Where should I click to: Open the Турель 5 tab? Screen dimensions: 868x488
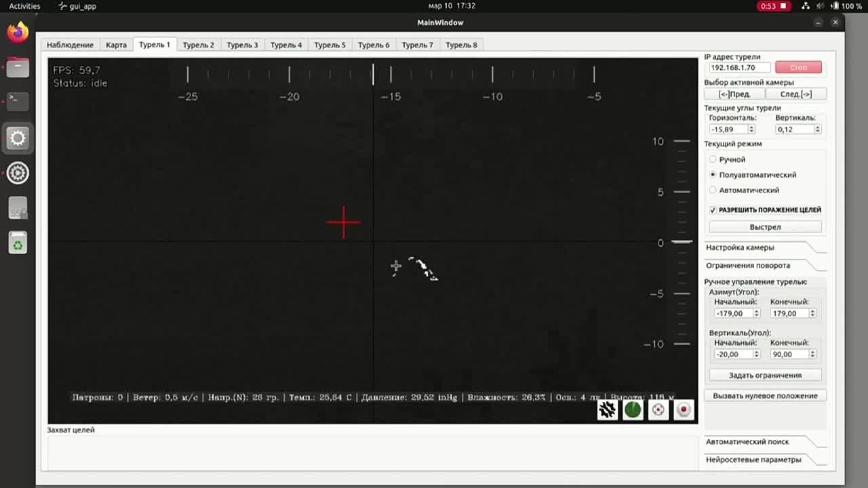click(330, 45)
